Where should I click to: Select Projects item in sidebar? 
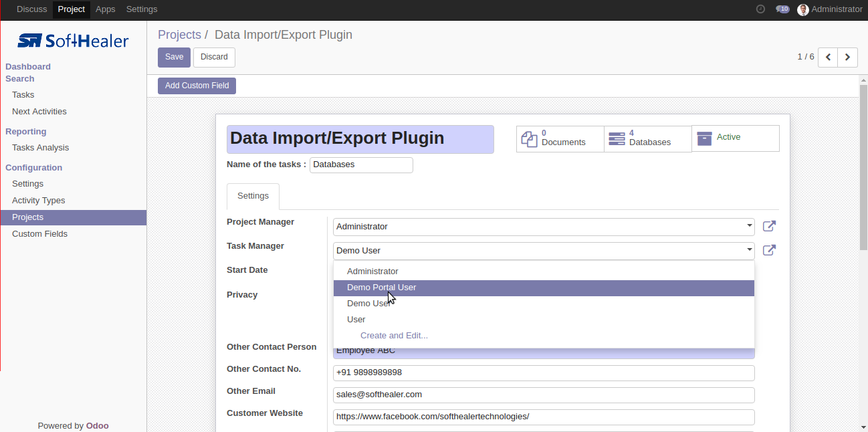point(74,217)
